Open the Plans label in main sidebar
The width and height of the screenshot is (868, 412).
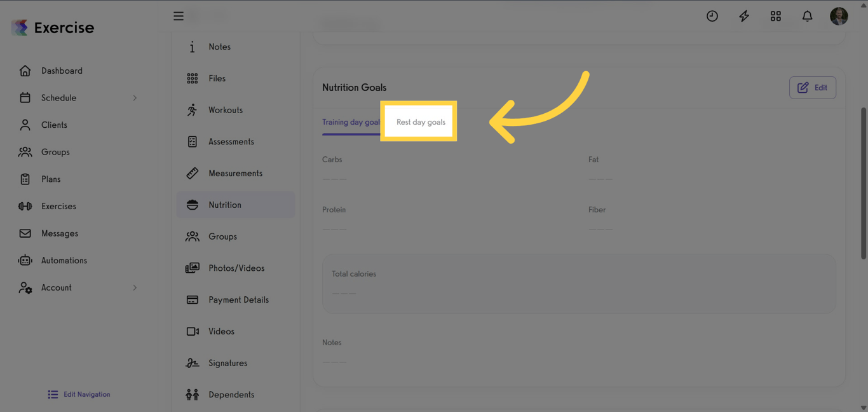click(51, 179)
